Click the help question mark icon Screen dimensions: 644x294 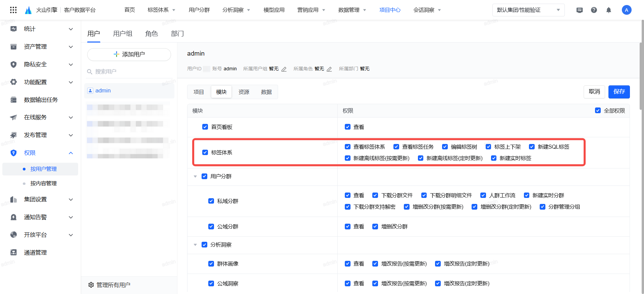[x=594, y=10]
